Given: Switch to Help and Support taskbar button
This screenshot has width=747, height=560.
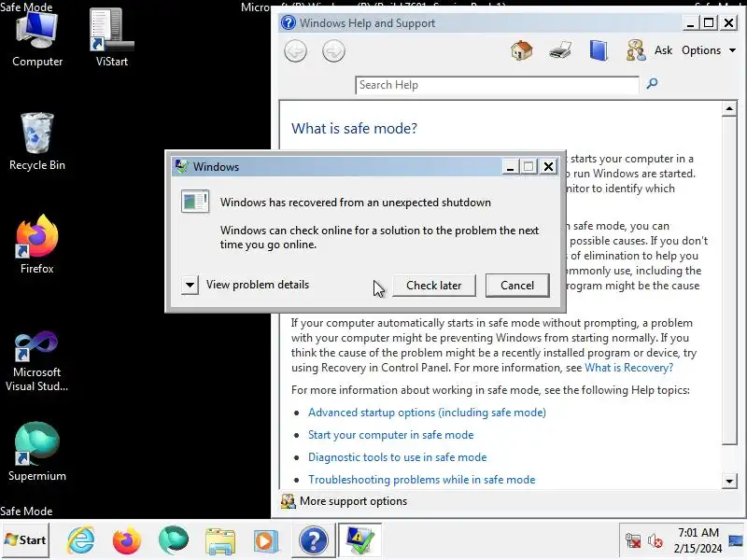Looking at the screenshot, I should (313, 540).
